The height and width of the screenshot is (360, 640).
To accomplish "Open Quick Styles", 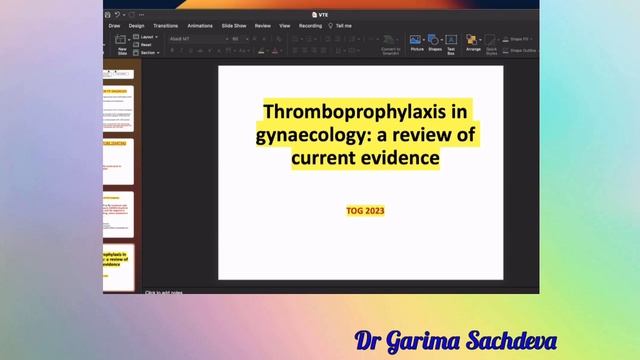I will pyautogui.click(x=491, y=44).
